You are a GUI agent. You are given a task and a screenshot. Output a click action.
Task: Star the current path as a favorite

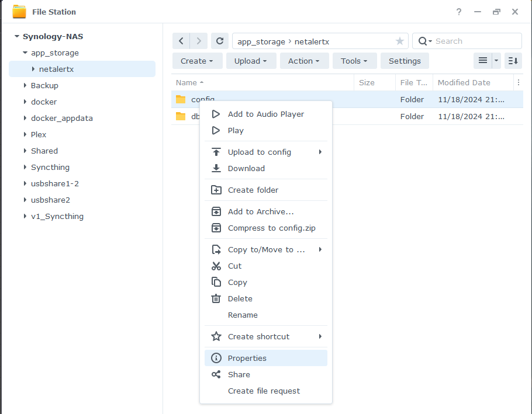point(400,41)
